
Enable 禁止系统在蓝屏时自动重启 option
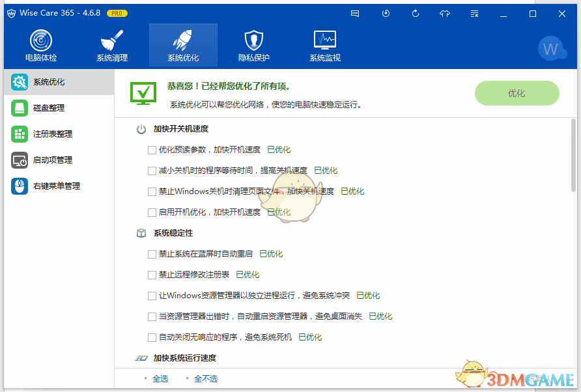[150, 253]
